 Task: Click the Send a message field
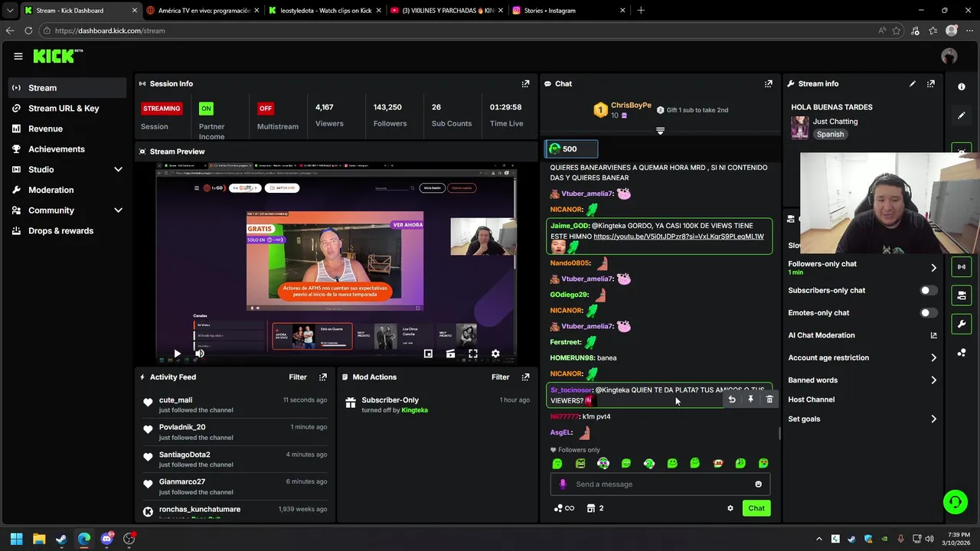click(x=660, y=484)
